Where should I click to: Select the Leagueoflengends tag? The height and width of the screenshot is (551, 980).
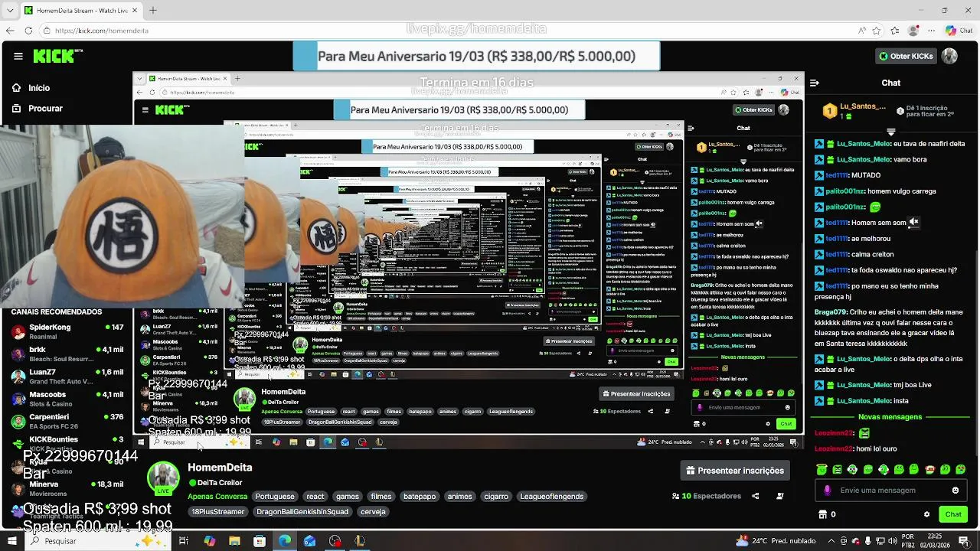point(552,497)
